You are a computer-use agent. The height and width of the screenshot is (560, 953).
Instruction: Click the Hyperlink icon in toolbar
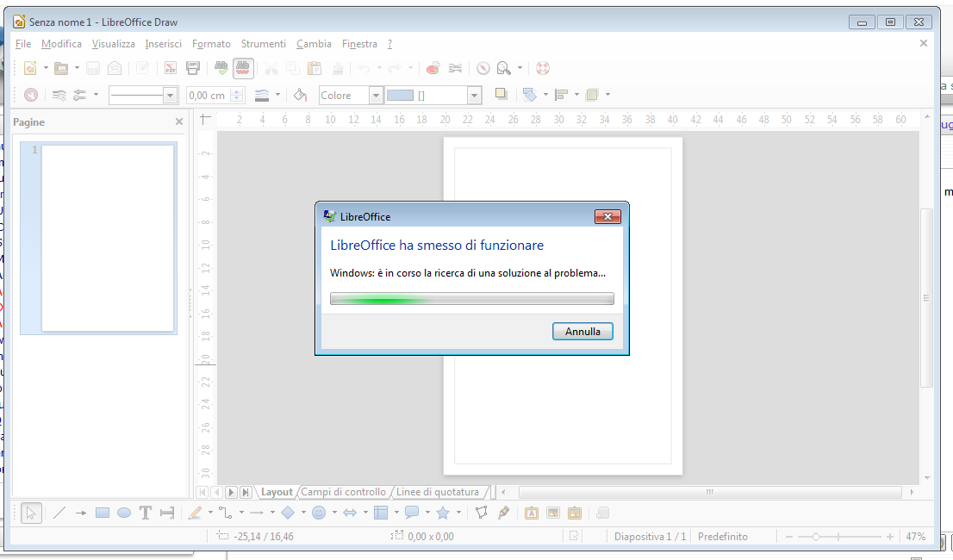pyautogui.click(x=455, y=68)
